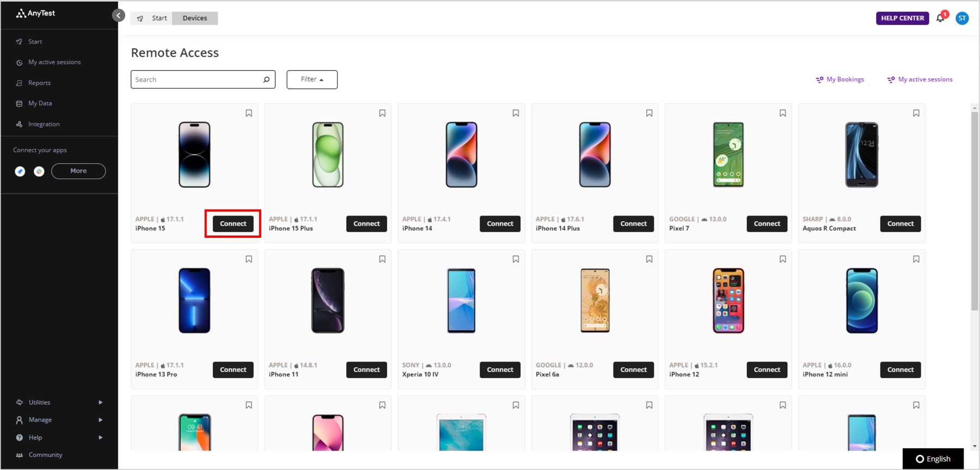Open the notification bell
980x470 pixels.
click(x=940, y=18)
